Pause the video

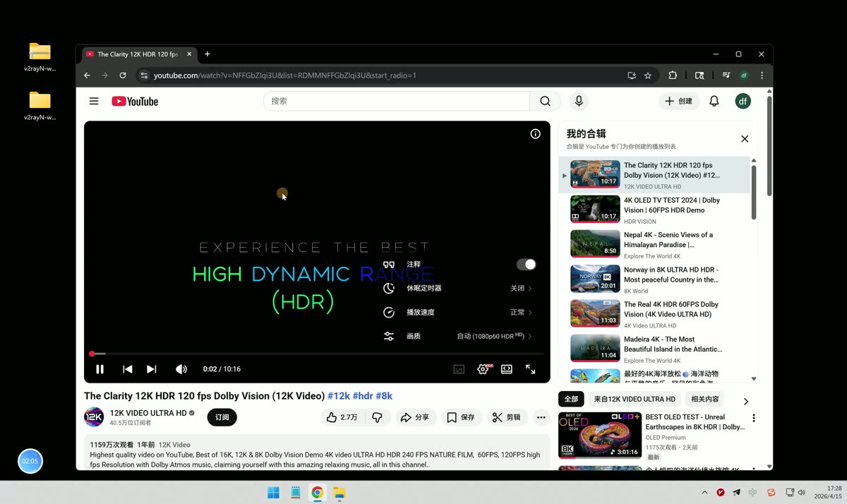tap(100, 369)
